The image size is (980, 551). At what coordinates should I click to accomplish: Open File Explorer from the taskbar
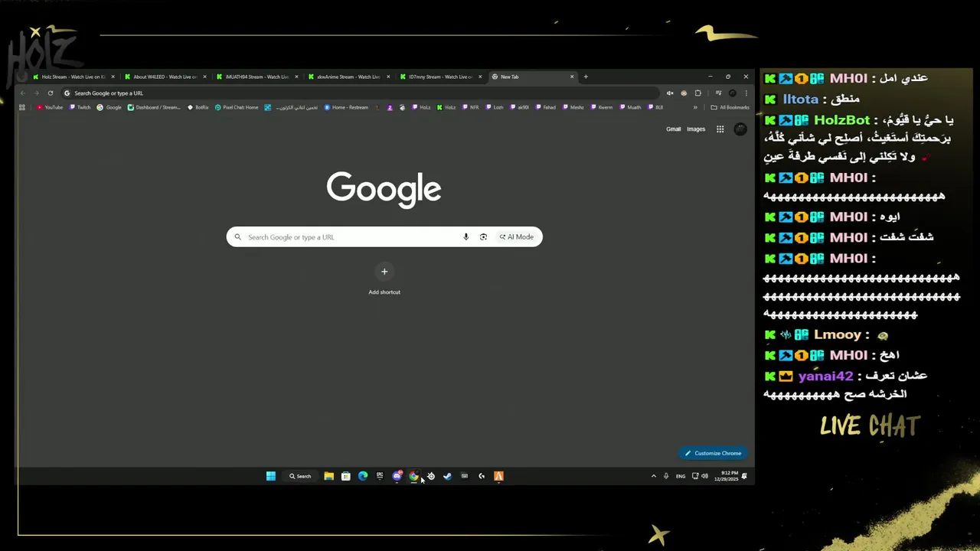[328, 476]
